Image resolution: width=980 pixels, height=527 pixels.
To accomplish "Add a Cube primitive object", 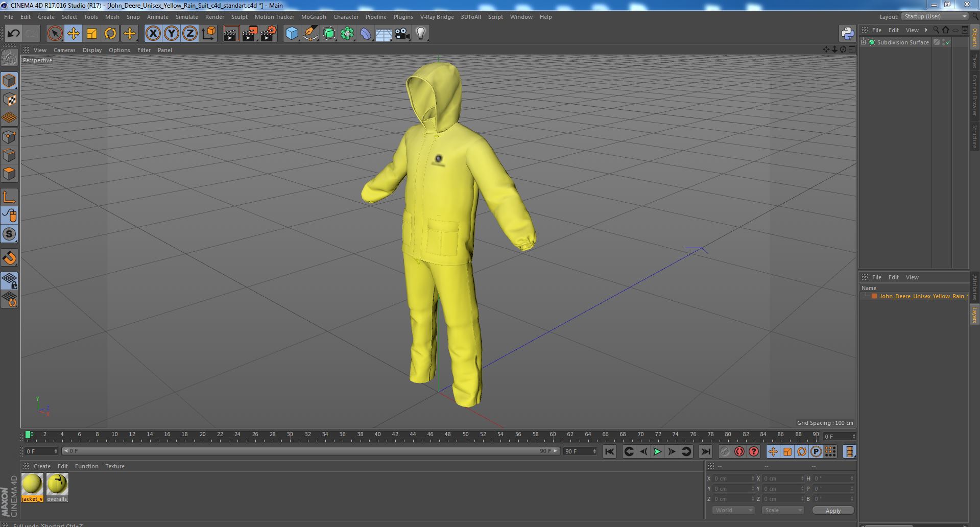I will [292, 34].
